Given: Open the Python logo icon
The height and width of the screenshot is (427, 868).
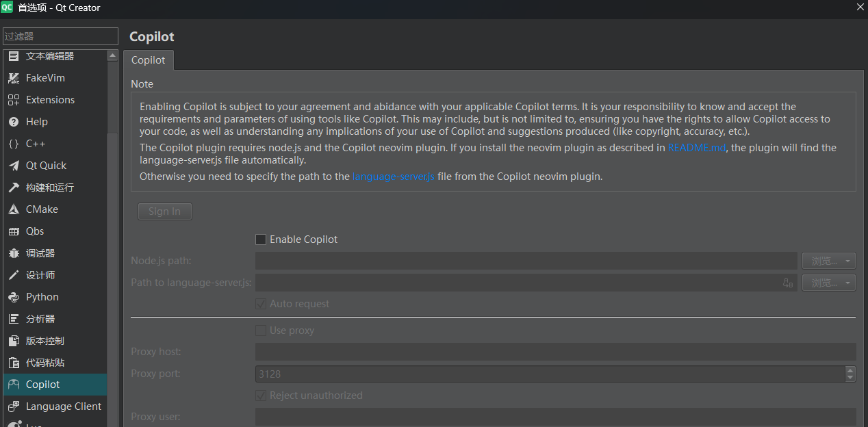Looking at the screenshot, I should click(x=14, y=297).
